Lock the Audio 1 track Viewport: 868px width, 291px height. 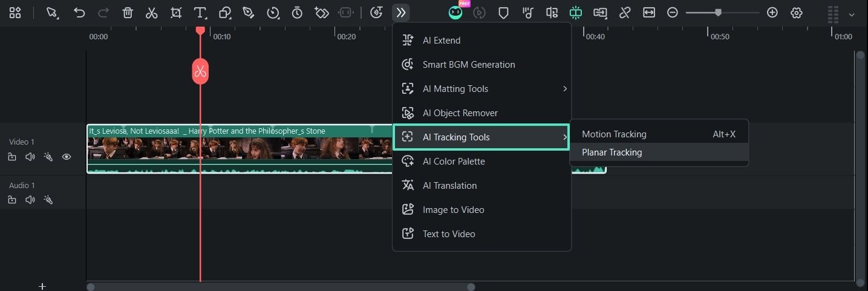coord(12,200)
